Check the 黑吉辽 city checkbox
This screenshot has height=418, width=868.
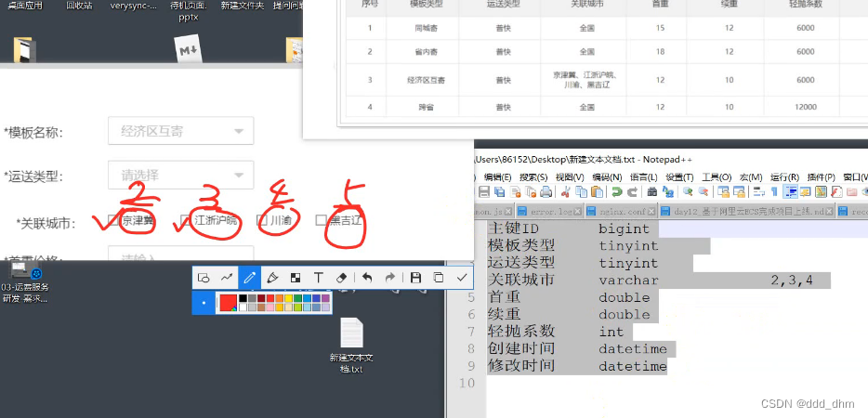click(x=320, y=220)
